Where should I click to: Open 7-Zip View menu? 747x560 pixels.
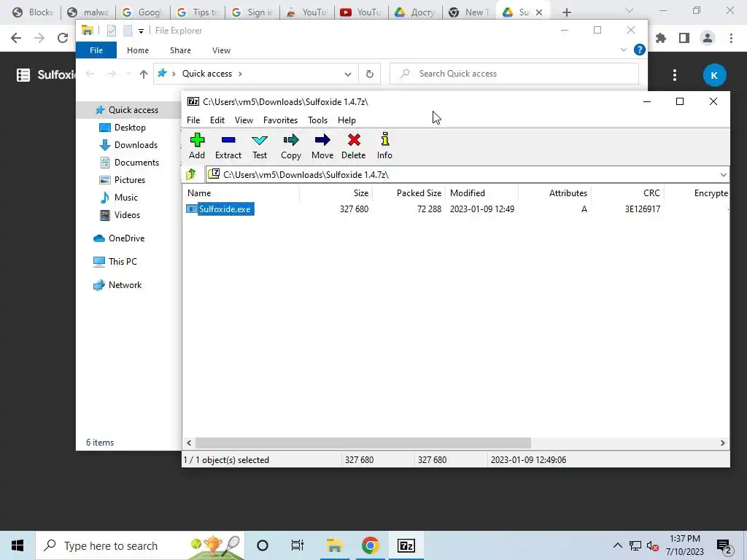(244, 120)
